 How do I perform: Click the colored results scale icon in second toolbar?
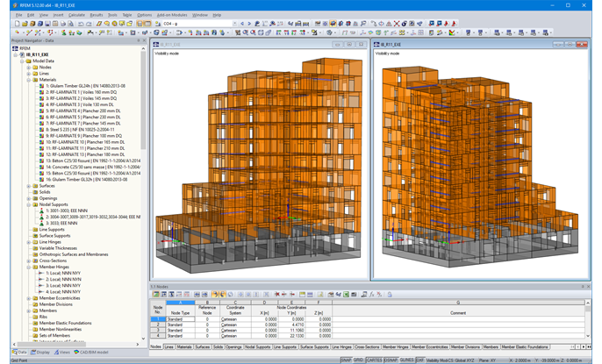pos(452,33)
